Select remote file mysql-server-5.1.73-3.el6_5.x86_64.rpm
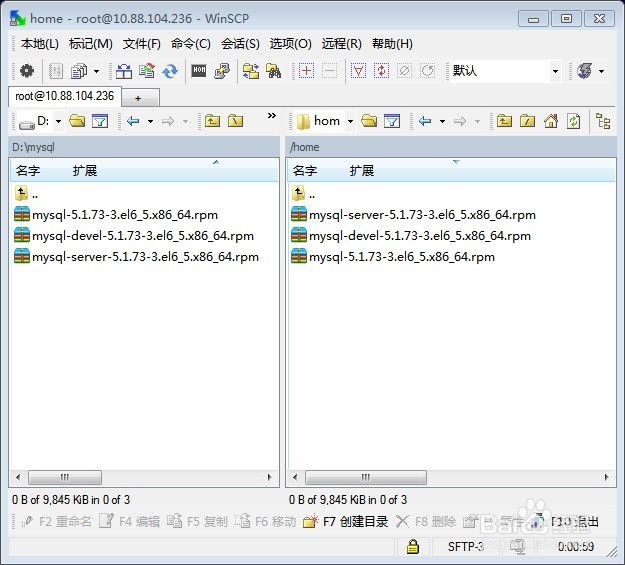The height and width of the screenshot is (565, 625). pyautogui.click(x=413, y=215)
